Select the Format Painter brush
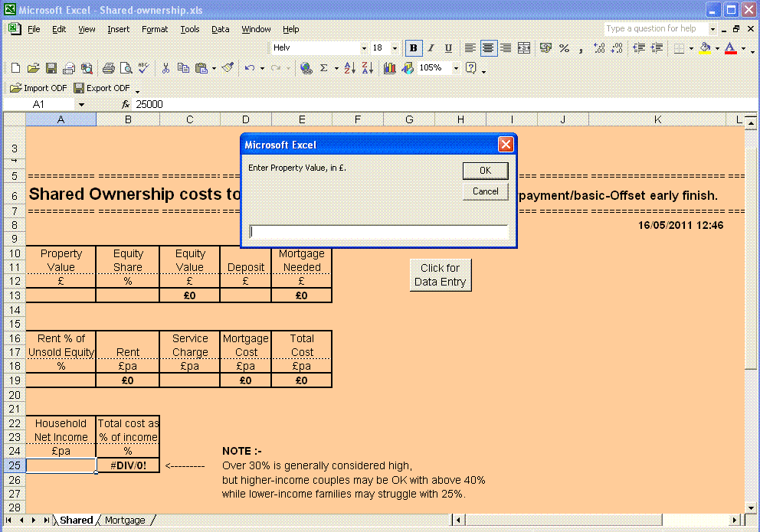Viewport: 760px width, 532px height. coord(228,68)
